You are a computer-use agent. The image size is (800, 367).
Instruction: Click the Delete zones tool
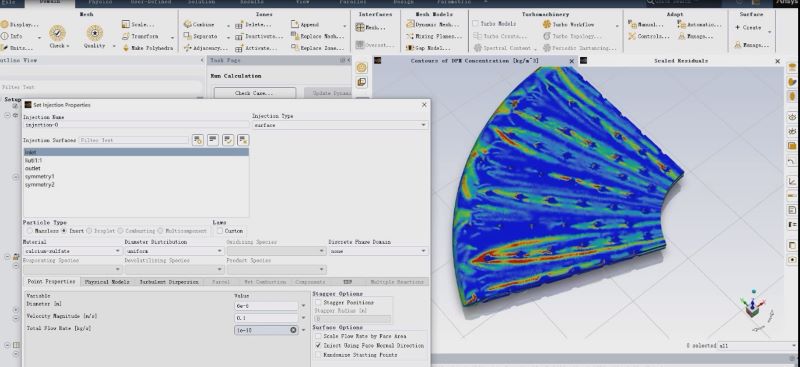[x=254, y=24]
